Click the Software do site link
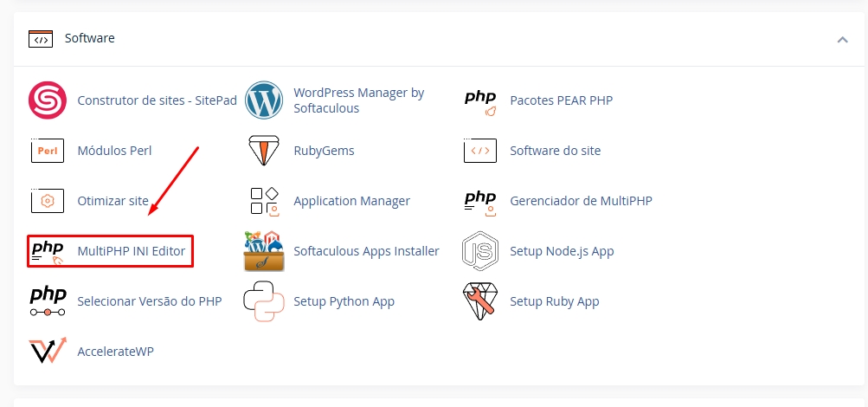Viewport: 868px width, 407px height. pyautogui.click(x=555, y=151)
